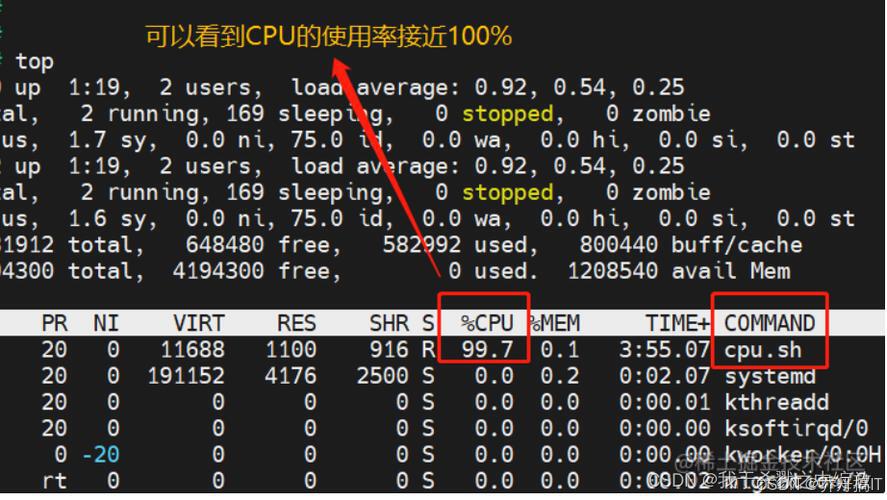Click the "top" command text
The image size is (887, 500).
(x=35, y=61)
